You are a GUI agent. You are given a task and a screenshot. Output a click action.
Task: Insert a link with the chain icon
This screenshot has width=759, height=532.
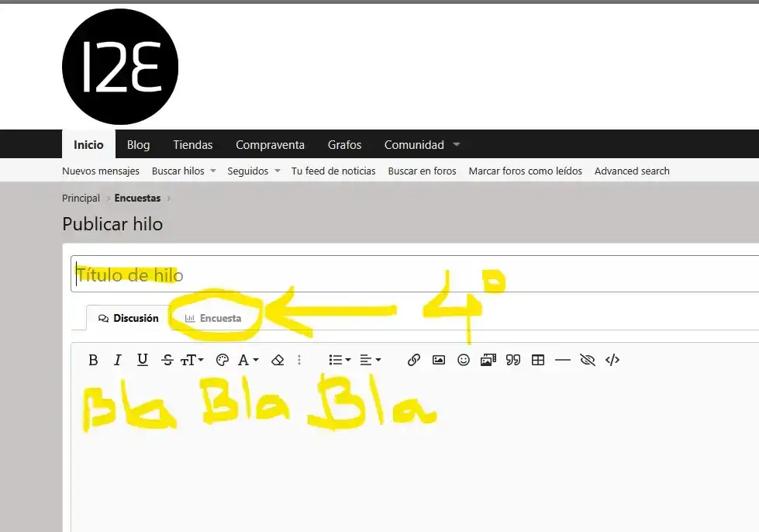pyautogui.click(x=414, y=360)
